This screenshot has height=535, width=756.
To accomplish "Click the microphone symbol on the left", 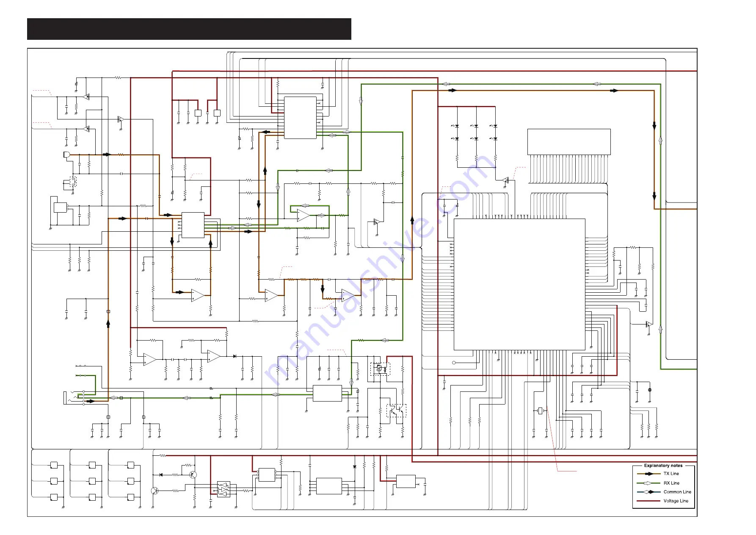I will (66, 155).
